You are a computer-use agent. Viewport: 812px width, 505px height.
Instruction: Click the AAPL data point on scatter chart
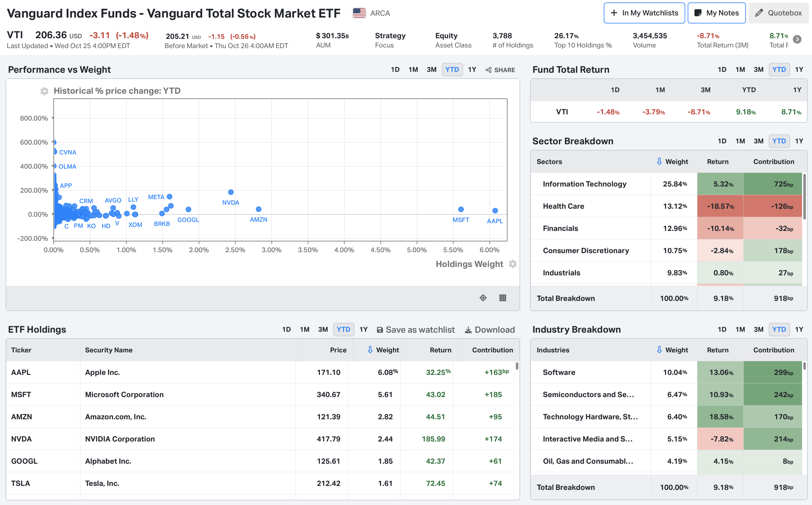[x=495, y=210]
